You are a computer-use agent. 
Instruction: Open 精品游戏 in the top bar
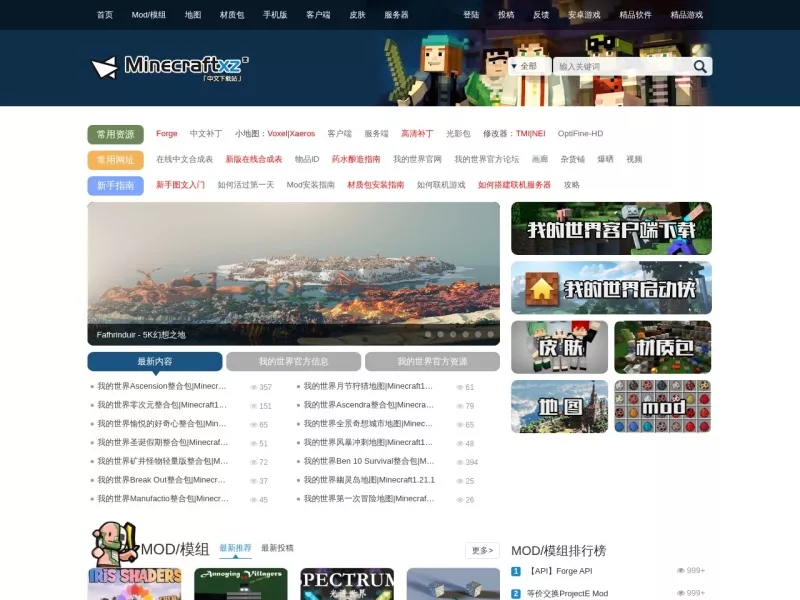687,15
